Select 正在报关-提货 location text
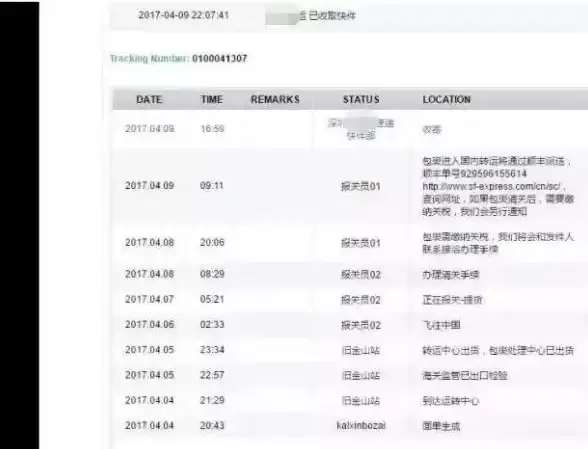The height and width of the screenshot is (449, 588). click(453, 300)
